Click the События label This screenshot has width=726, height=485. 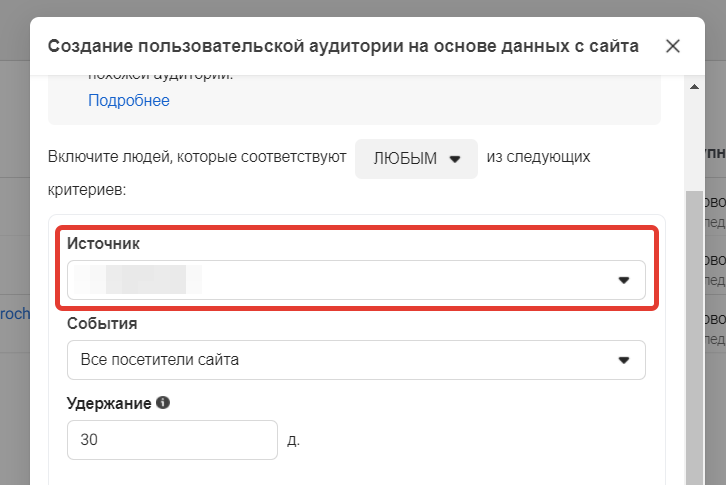tap(102, 324)
